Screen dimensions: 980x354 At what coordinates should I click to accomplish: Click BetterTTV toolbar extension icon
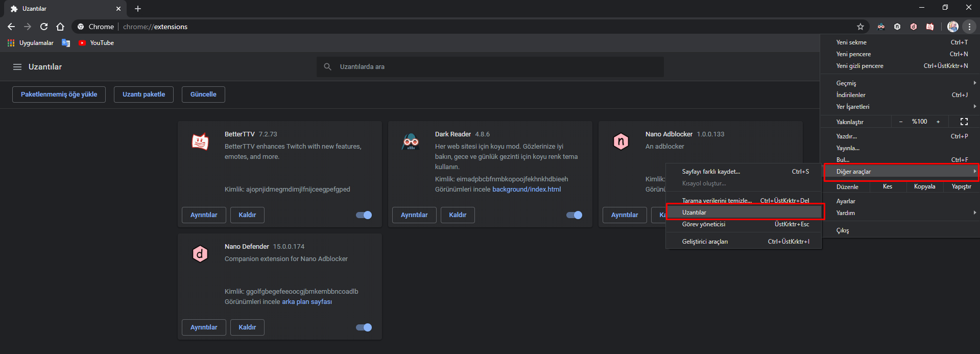click(x=930, y=27)
